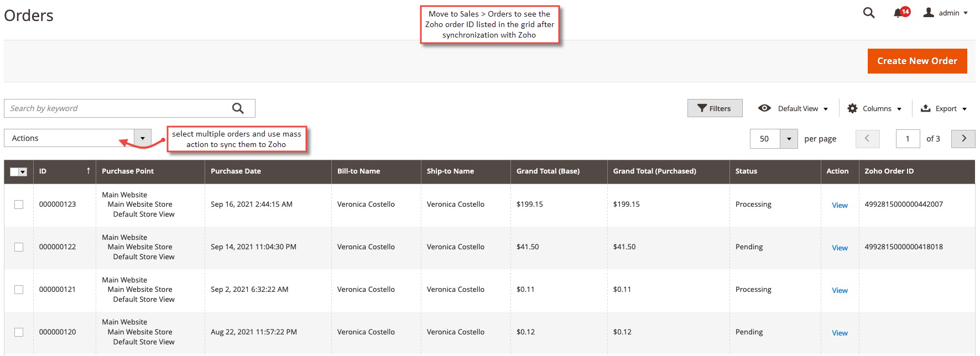Click the 50 per page value field
980x356 pixels.
point(765,139)
